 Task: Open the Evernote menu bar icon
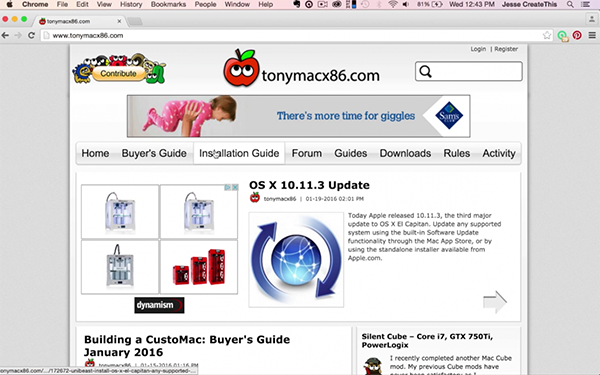pyautogui.click(x=297, y=5)
